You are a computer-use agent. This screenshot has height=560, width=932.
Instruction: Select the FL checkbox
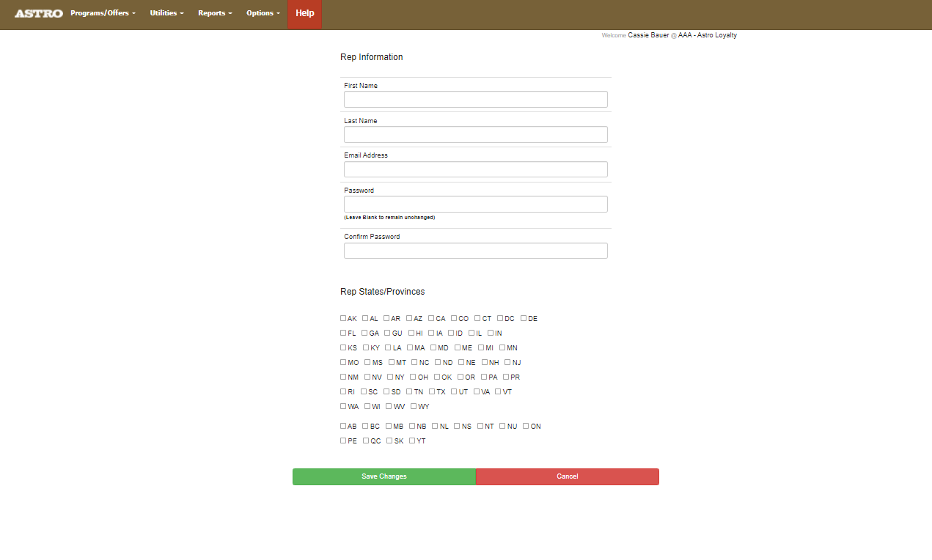coord(343,333)
